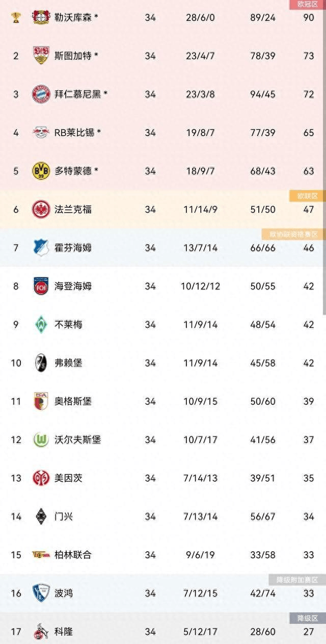Click the 欧冠区 zone label

click(x=307, y=5)
